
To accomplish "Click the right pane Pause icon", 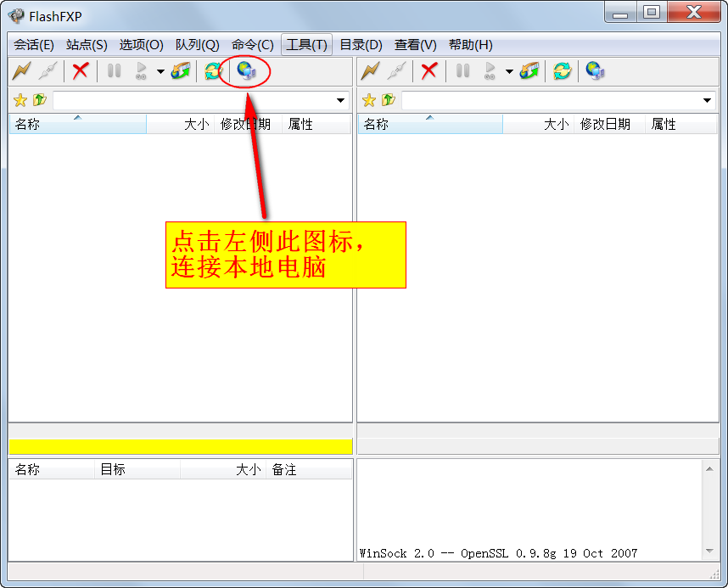I will point(462,71).
